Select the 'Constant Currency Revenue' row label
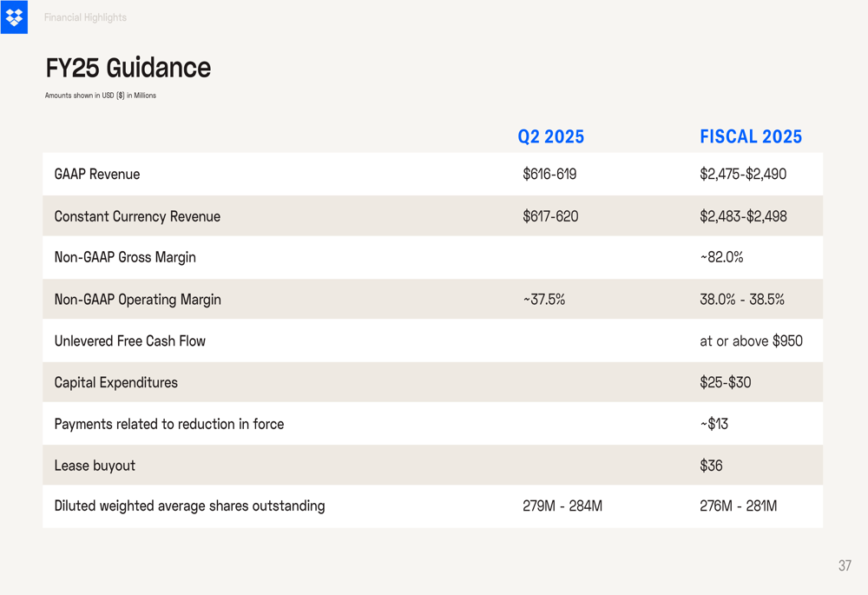The height and width of the screenshot is (595, 868). tap(137, 216)
